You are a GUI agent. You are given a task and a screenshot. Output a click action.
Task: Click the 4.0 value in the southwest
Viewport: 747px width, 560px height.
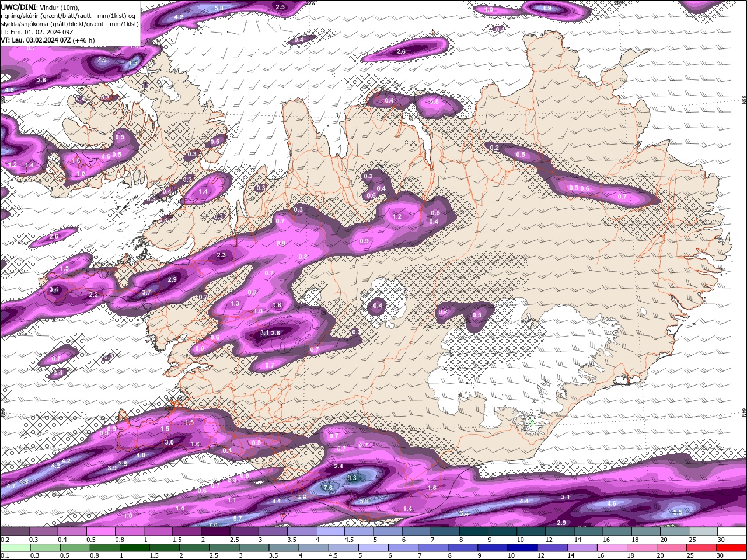pos(141,455)
